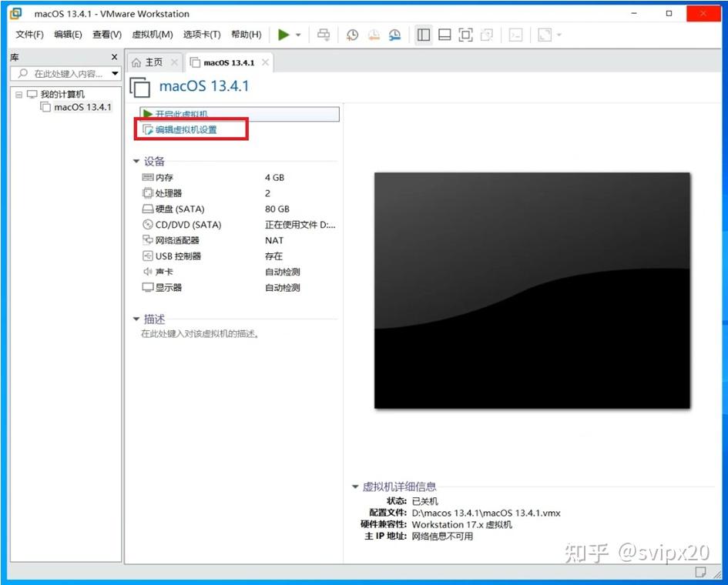Click the stretch guest display icon
The image size is (728, 585).
pos(545,35)
